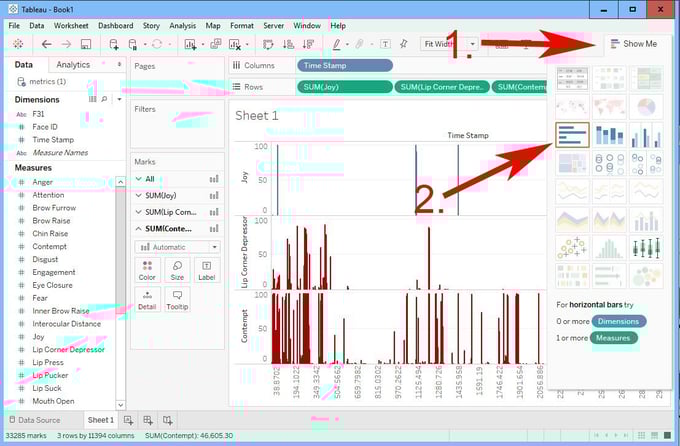Screen dimensions: 680x446
Task: Click the Color button in Marks card
Action: click(148, 269)
